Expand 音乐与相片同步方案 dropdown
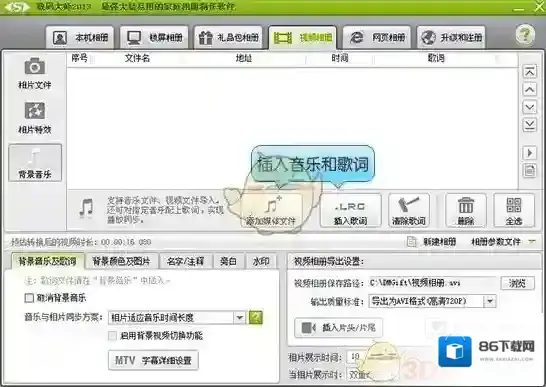The image size is (546, 387). click(x=240, y=317)
